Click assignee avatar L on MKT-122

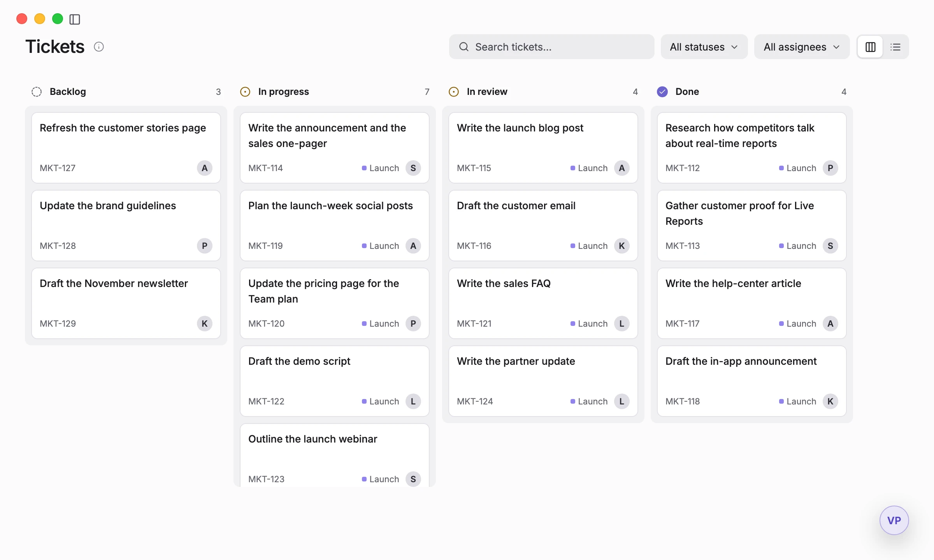point(413,401)
